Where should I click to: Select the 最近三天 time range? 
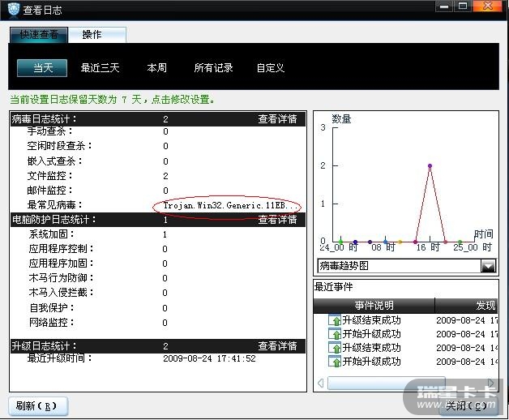pyautogui.click(x=100, y=68)
